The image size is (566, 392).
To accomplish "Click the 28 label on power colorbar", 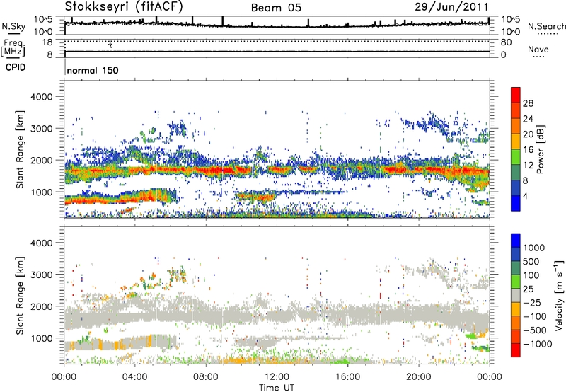I will 528,103.
